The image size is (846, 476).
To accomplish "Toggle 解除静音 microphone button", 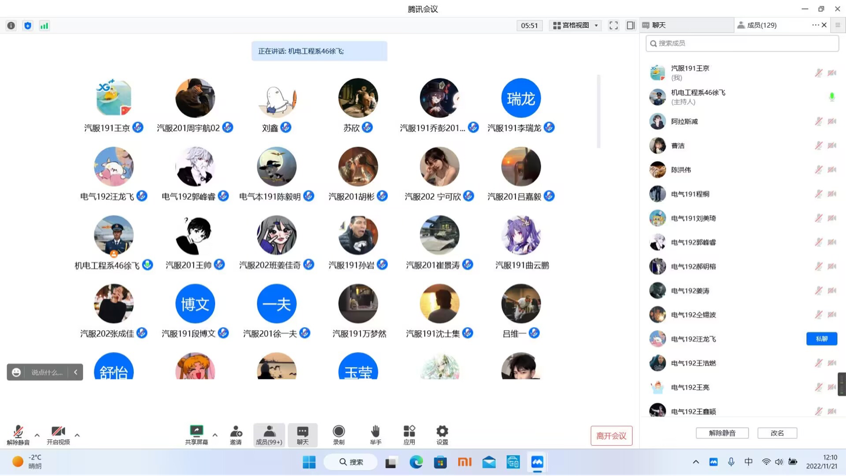I will [x=18, y=434].
